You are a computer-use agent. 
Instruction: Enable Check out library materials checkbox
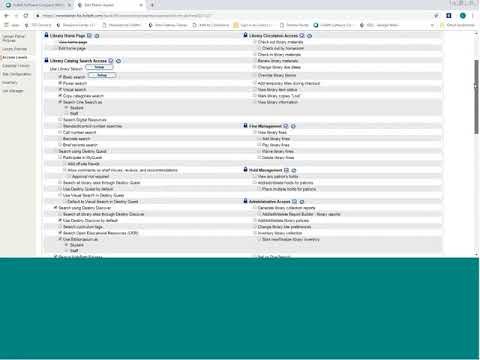coord(255,42)
